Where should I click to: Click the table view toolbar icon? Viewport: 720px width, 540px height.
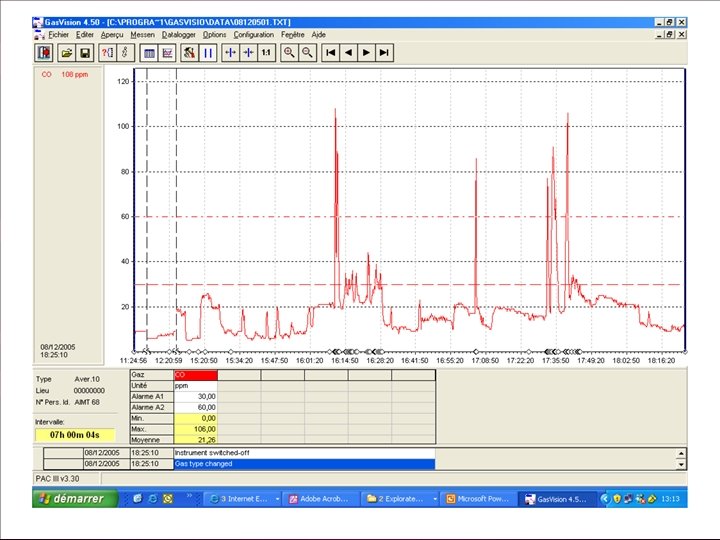(x=149, y=52)
